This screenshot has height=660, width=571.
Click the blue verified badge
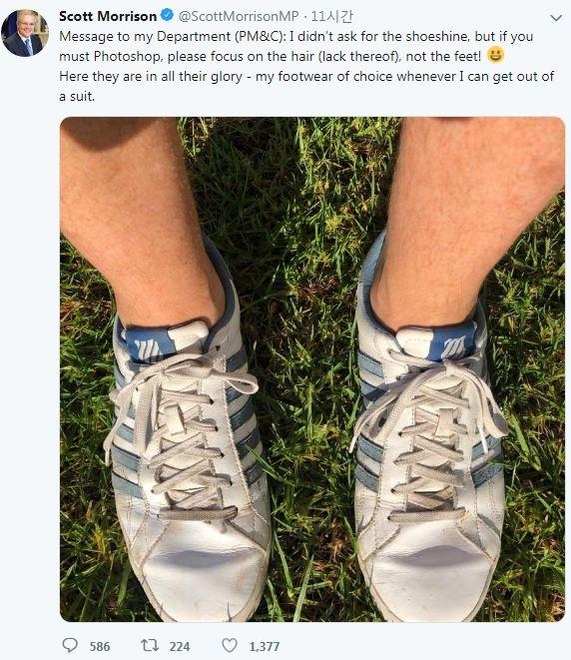(x=167, y=16)
